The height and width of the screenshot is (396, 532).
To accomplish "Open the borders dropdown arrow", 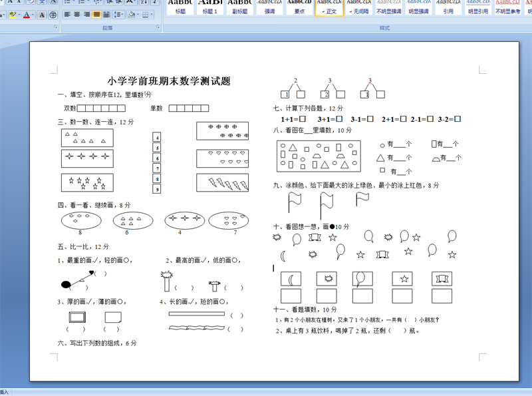I will coord(152,14).
